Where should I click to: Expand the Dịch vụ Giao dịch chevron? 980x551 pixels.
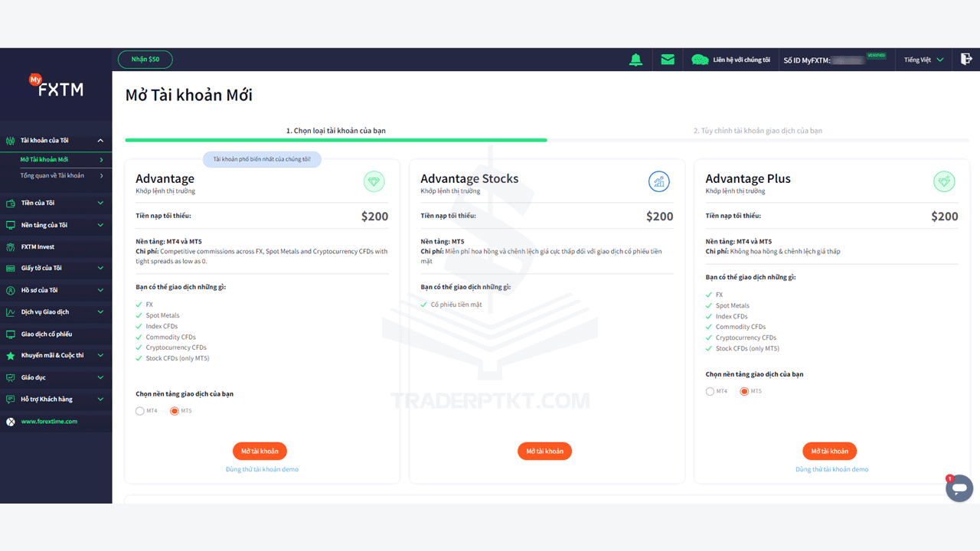click(x=100, y=312)
